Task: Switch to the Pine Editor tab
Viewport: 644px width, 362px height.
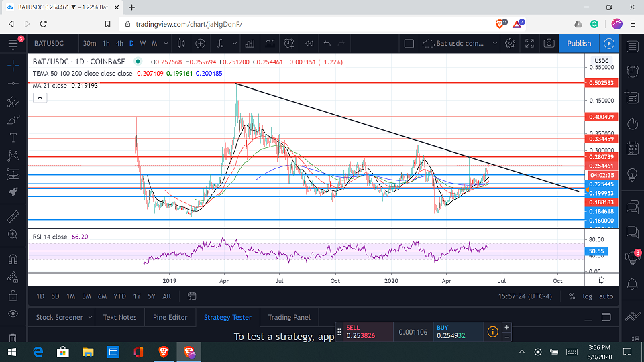Action: tap(170, 317)
